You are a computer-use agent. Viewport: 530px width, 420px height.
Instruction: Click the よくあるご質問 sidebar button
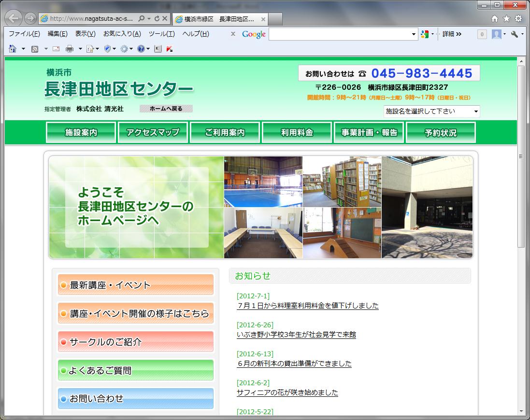pyautogui.click(x=135, y=370)
